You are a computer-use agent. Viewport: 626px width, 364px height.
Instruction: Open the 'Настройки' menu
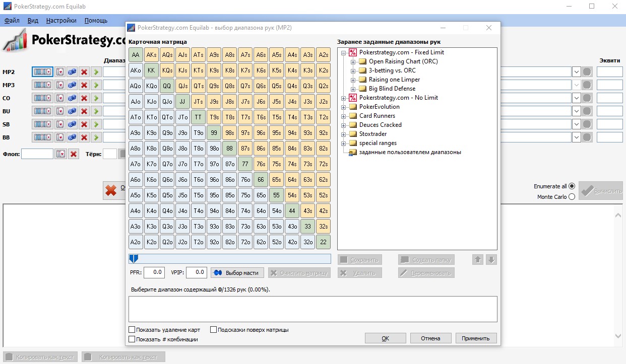(61, 21)
